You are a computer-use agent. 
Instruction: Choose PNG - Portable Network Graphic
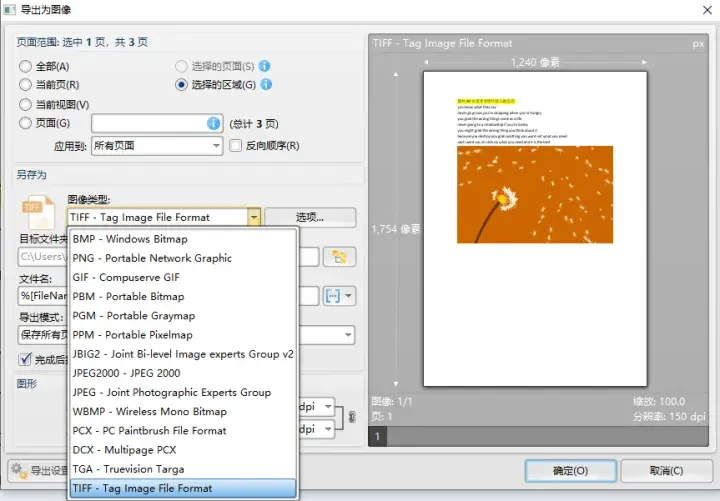(182, 259)
